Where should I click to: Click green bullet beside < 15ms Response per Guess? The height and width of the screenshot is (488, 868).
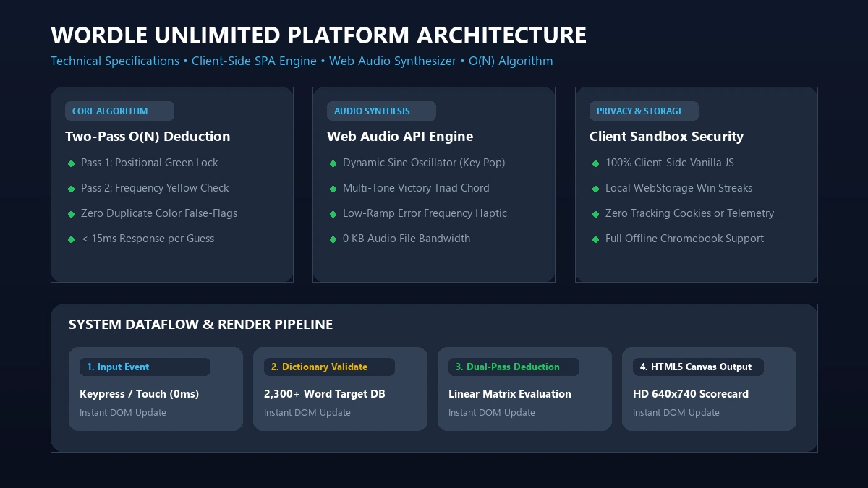(71, 239)
